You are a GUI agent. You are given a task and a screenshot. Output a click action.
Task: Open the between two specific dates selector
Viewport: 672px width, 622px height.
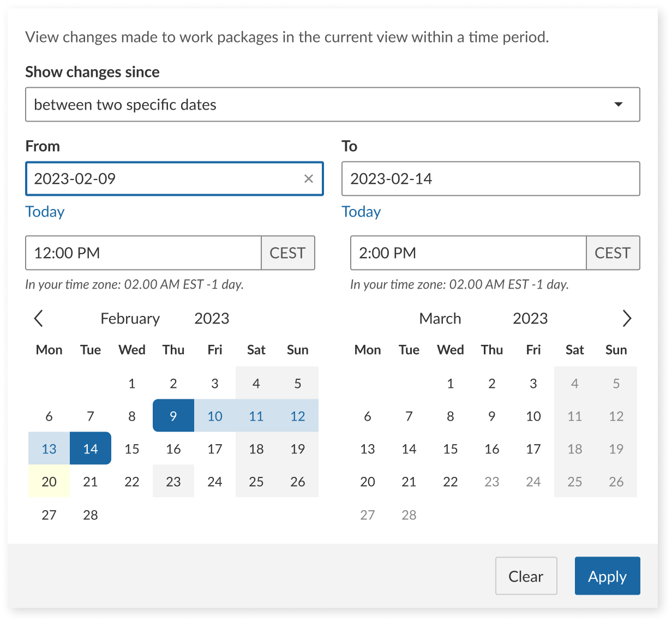(333, 104)
